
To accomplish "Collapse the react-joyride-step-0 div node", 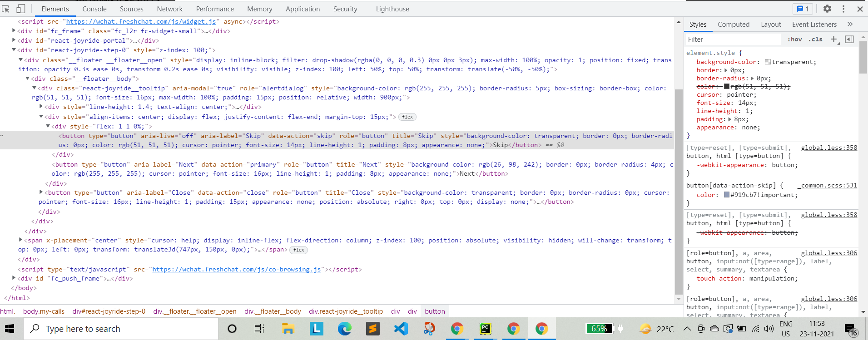I will coord(14,50).
